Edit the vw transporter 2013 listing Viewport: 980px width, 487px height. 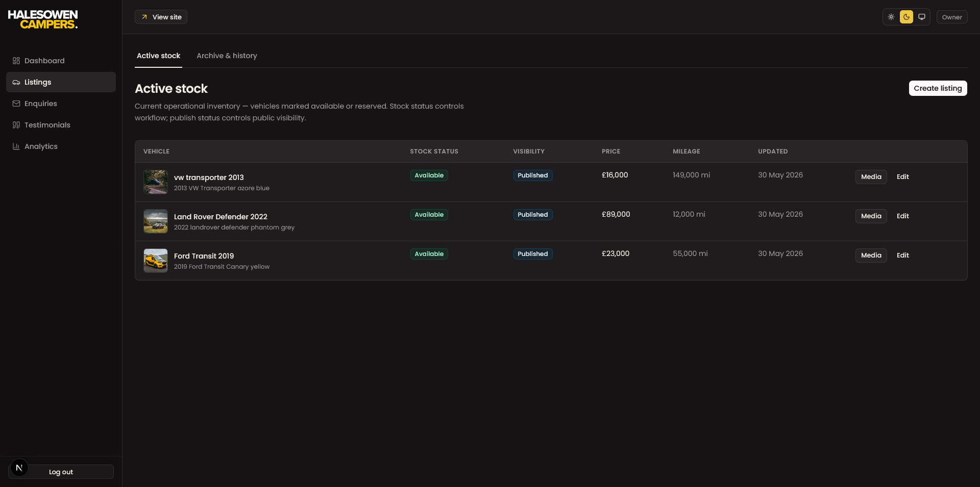pos(902,177)
